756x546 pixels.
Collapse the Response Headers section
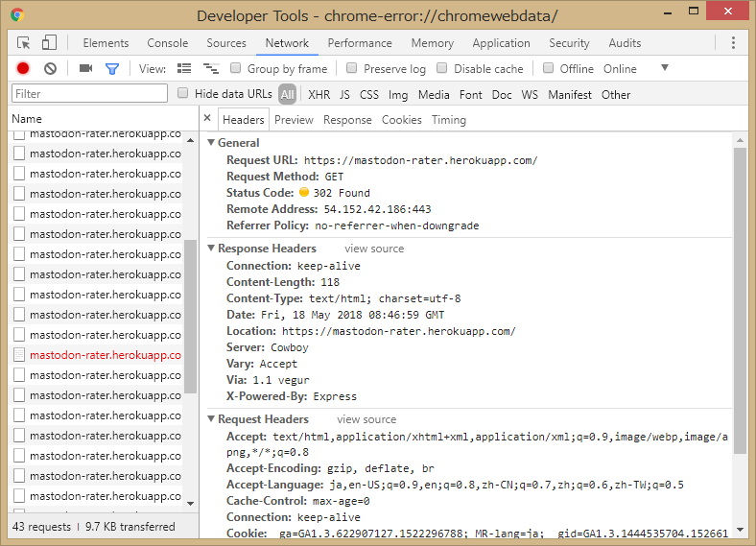(212, 249)
